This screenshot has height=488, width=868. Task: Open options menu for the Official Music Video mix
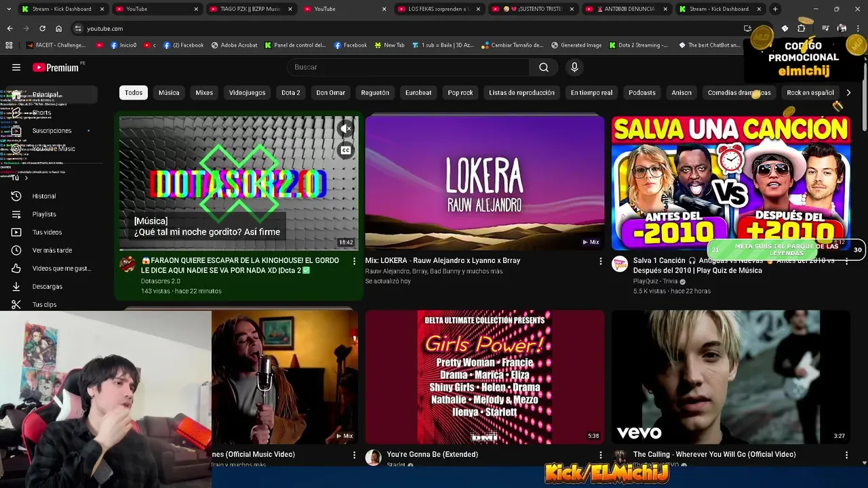[x=354, y=455]
